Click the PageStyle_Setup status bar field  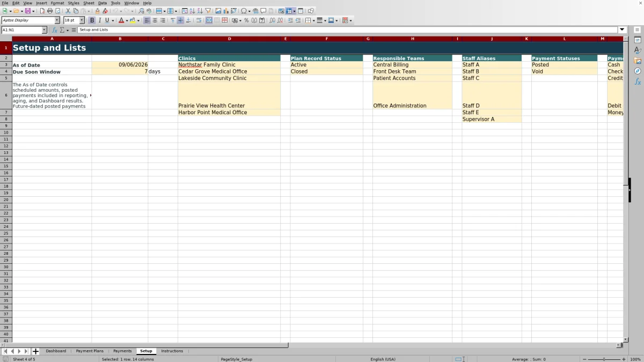tap(236, 359)
